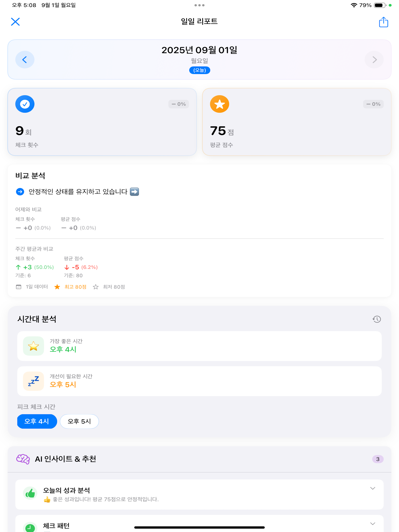Screen dimensions: 399x532
Task: Tap the 75점 average score card
Action: pyautogui.click(x=297, y=122)
